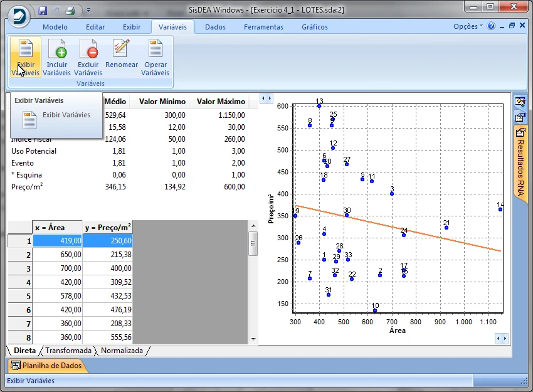Image resolution: width=533 pixels, height=392 pixels.
Task: Click the printer icon in quick access toolbar
Action: (x=70, y=11)
